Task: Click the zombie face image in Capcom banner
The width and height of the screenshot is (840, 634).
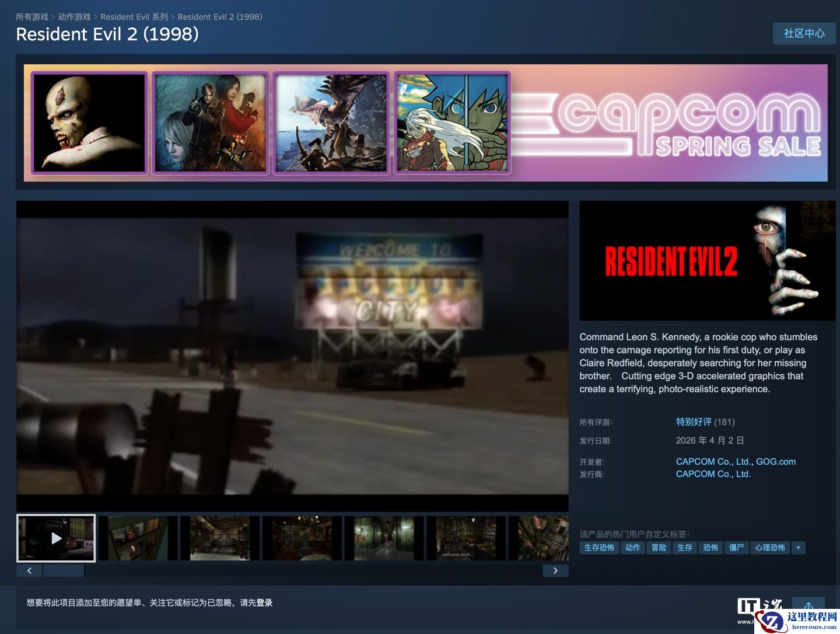Action: [x=89, y=123]
